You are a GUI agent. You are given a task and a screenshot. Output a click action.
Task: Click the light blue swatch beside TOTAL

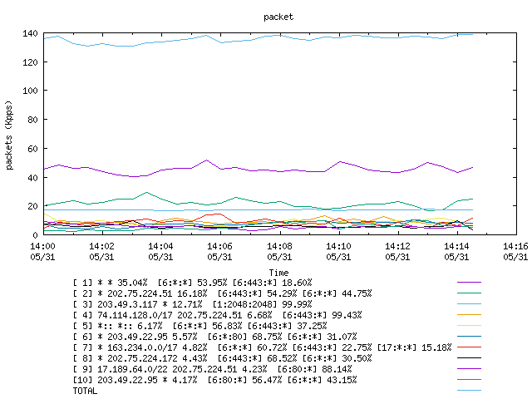click(x=469, y=391)
